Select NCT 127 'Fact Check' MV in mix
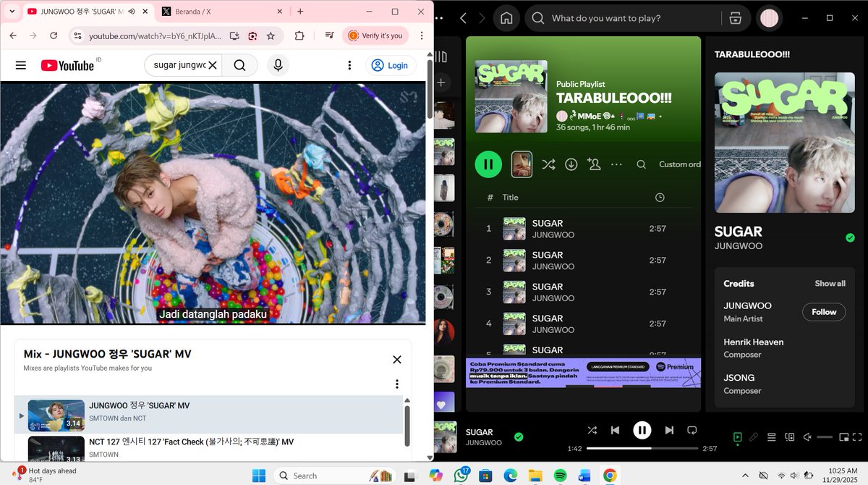868x485 pixels. 210,448
